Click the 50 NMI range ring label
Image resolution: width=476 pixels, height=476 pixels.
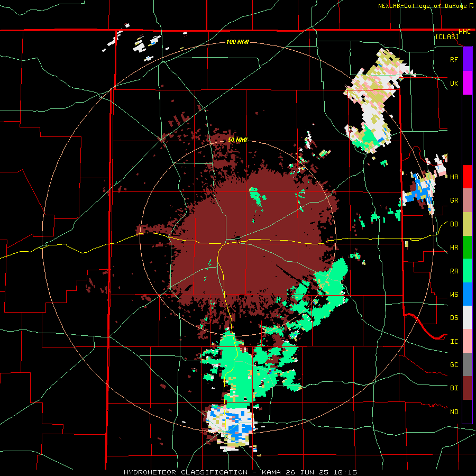pos(237,140)
